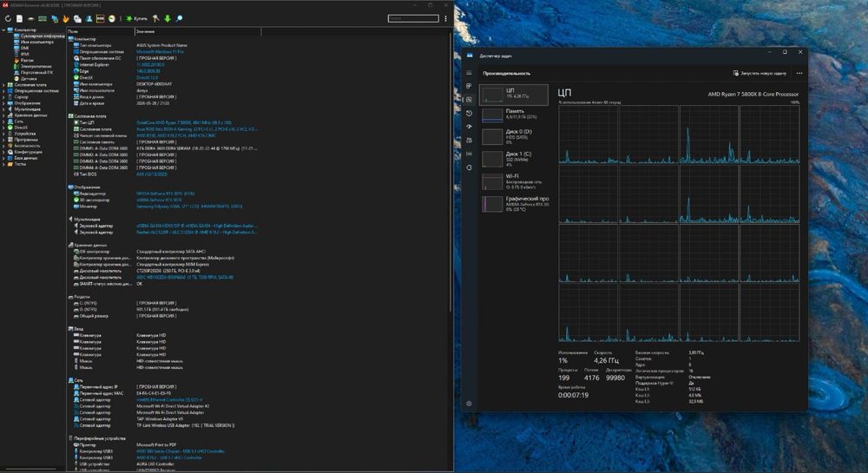Image resolution: width=868 pixels, height=473 pixels.
Task: Click the OSD panel icon with orange border
Action: 100,19
